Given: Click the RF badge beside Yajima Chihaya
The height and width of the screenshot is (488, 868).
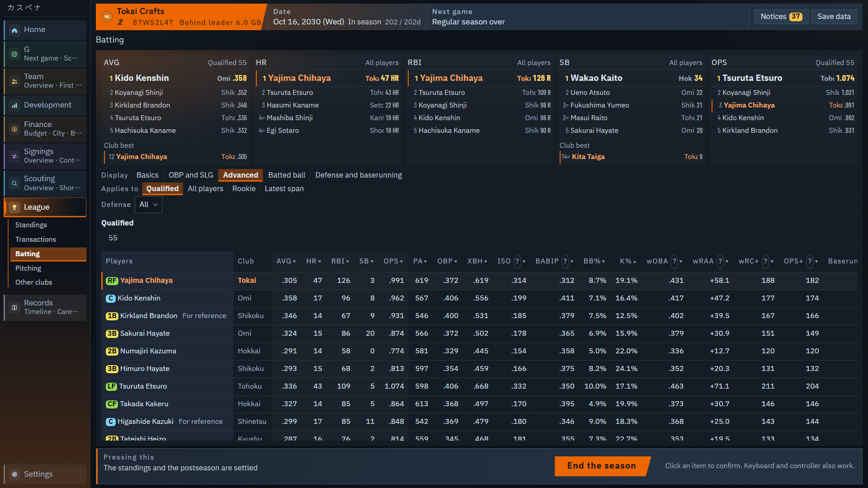Looking at the screenshot, I should click(x=112, y=281).
